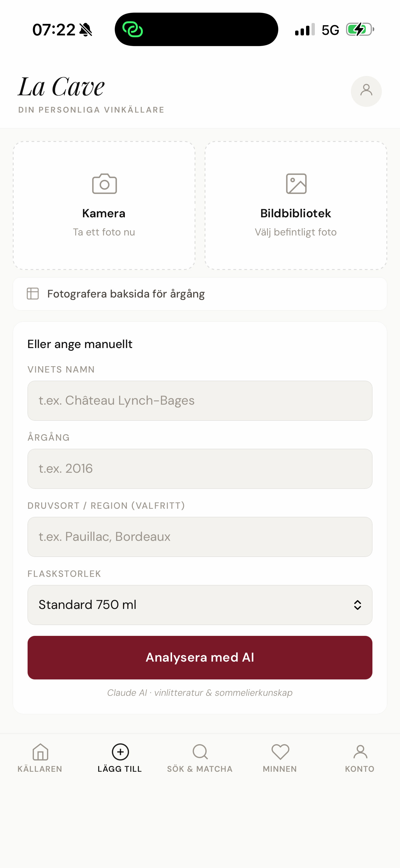Screen dimensions: 400x868
Task: Focus the Årgång year field
Action: click(200, 469)
